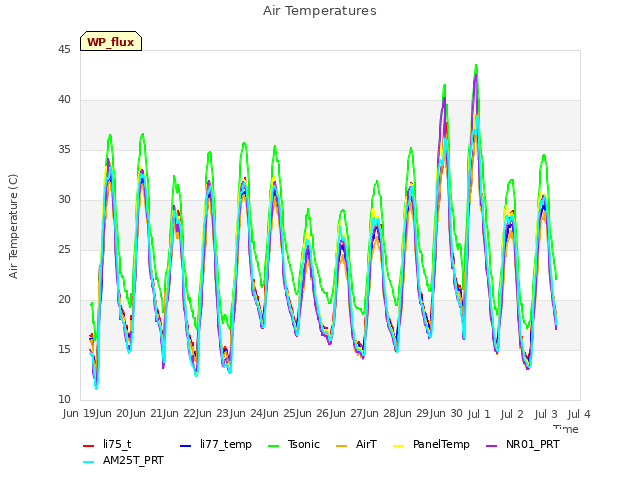Select the AM25T_PRT legend label
This screenshot has height=480, width=640.
pos(133,460)
